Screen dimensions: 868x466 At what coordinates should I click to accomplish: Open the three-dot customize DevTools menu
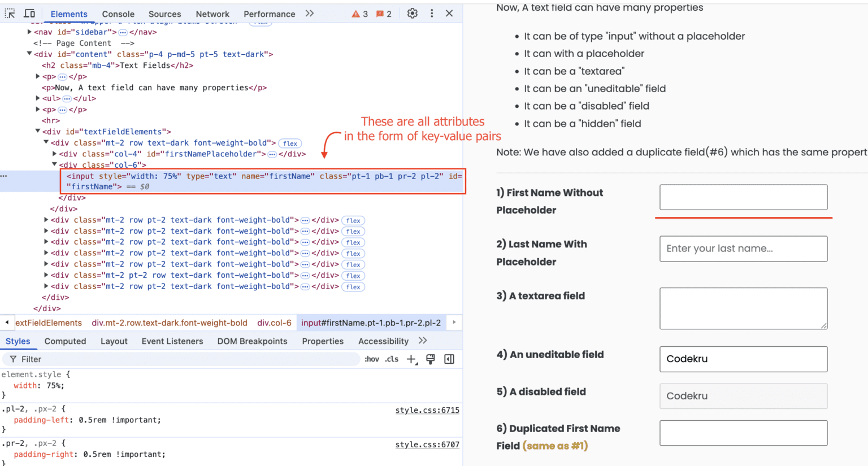[x=432, y=13]
